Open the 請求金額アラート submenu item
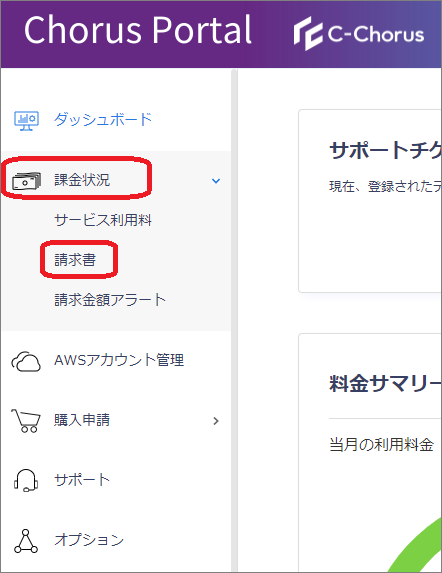 pos(110,300)
